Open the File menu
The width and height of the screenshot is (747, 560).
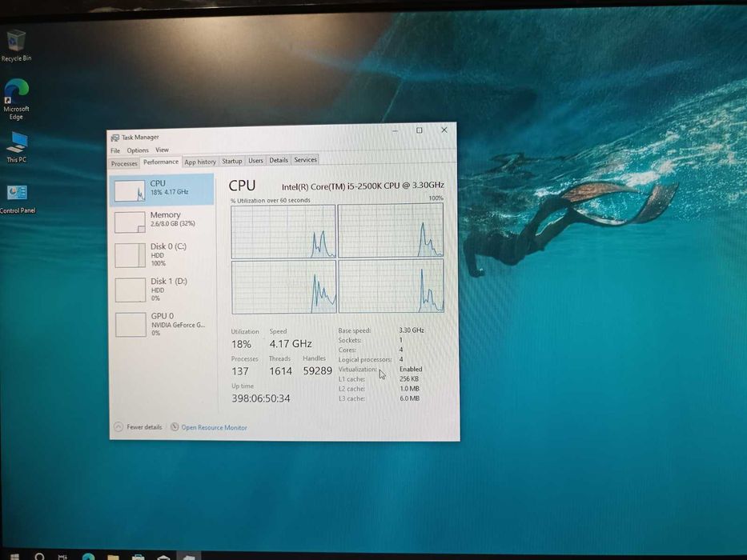tap(115, 150)
